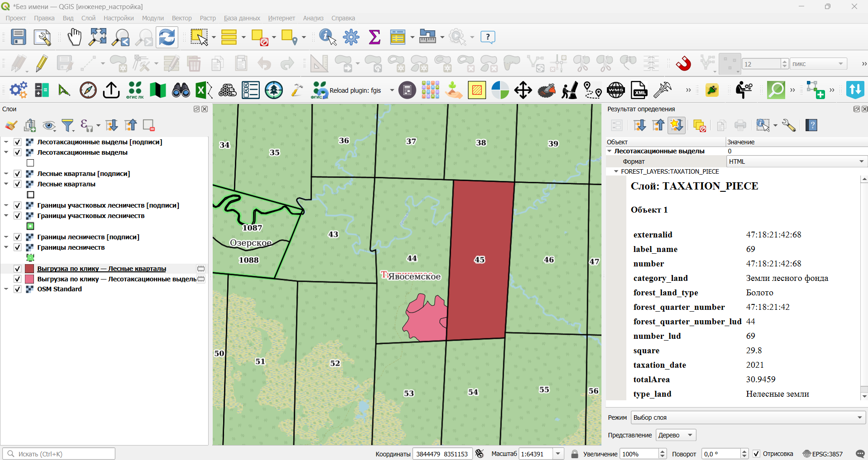Click the green symbol under Границы участковых лесничеств

click(x=30, y=226)
